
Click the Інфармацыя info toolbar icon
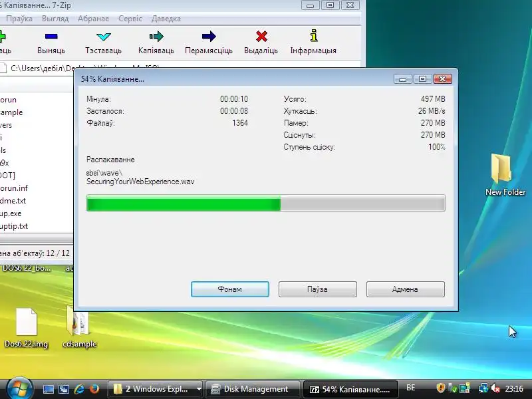(x=314, y=36)
